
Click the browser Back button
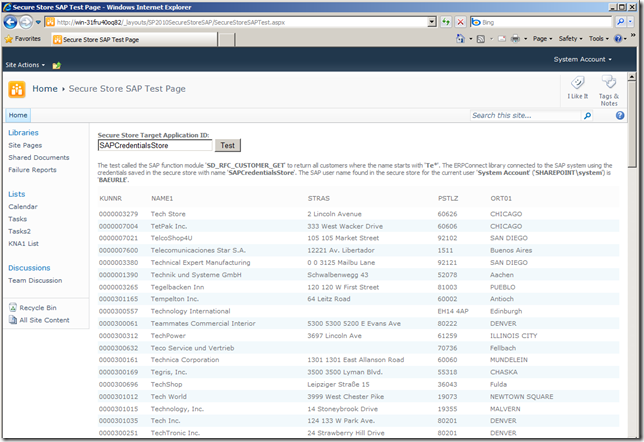[x=11, y=21]
